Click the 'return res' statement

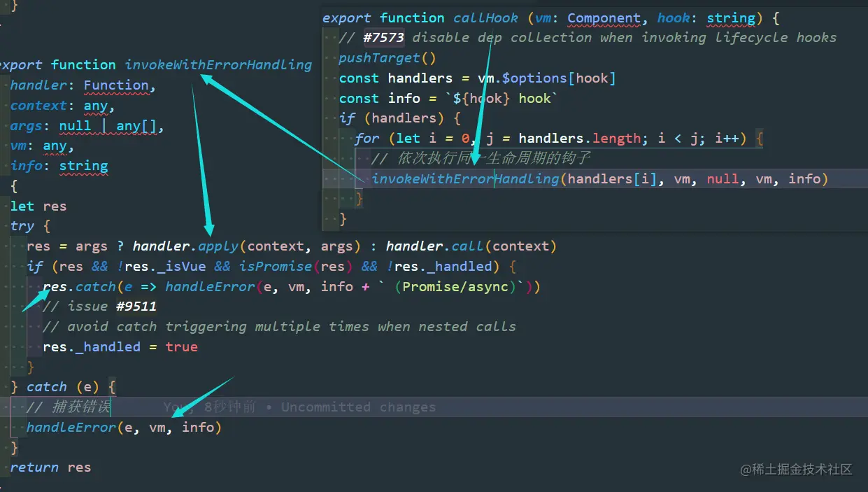point(50,468)
